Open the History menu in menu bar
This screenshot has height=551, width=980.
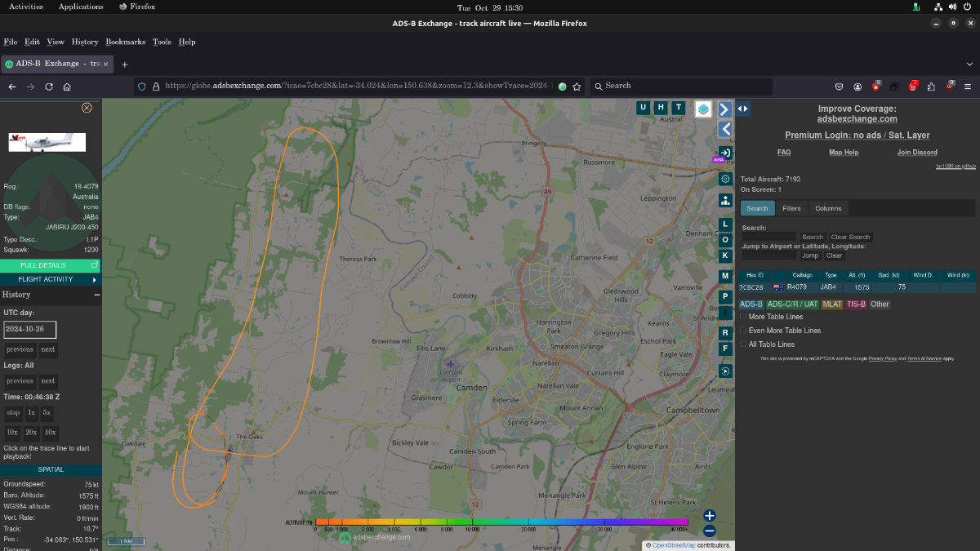coord(85,42)
